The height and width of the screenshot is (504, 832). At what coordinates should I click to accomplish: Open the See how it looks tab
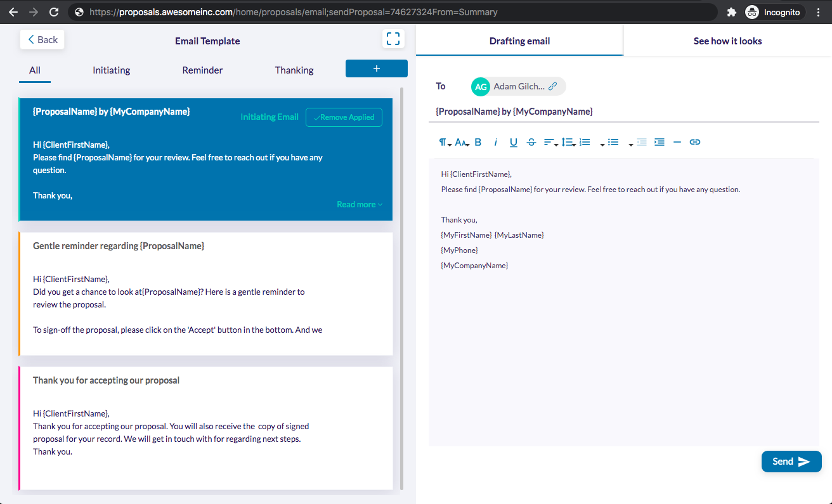(727, 41)
